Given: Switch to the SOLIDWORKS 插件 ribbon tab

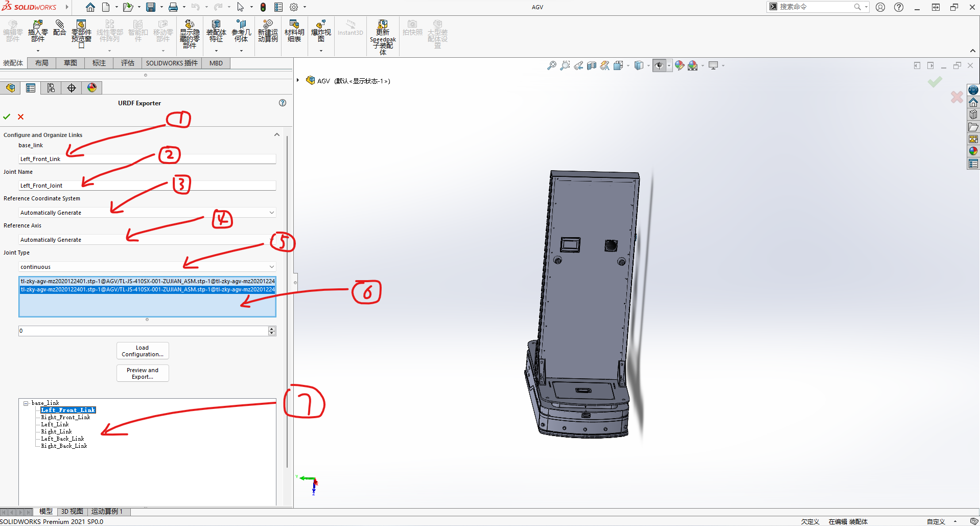Looking at the screenshot, I should click(x=171, y=63).
